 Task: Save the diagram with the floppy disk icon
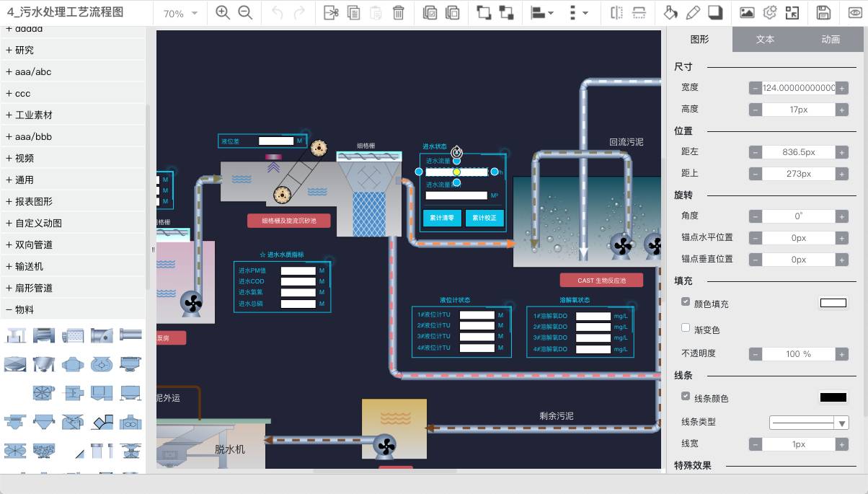(x=823, y=13)
